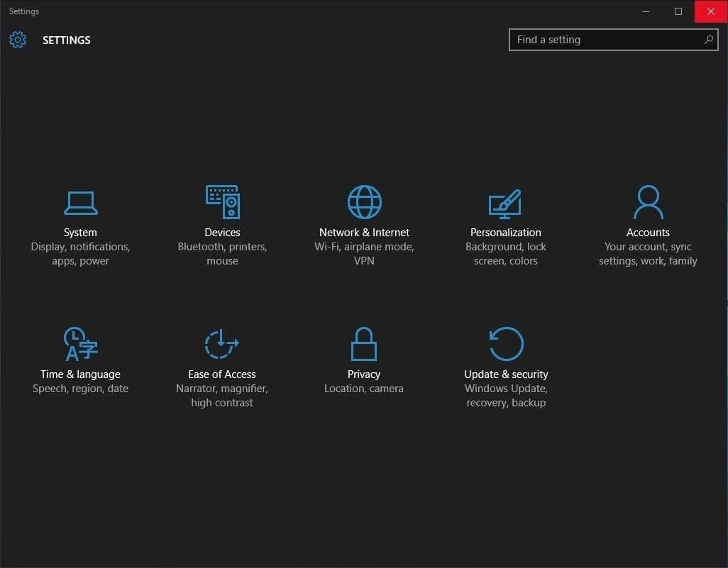Click the 'Display, notifications, apps, power' description

pyautogui.click(x=80, y=254)
